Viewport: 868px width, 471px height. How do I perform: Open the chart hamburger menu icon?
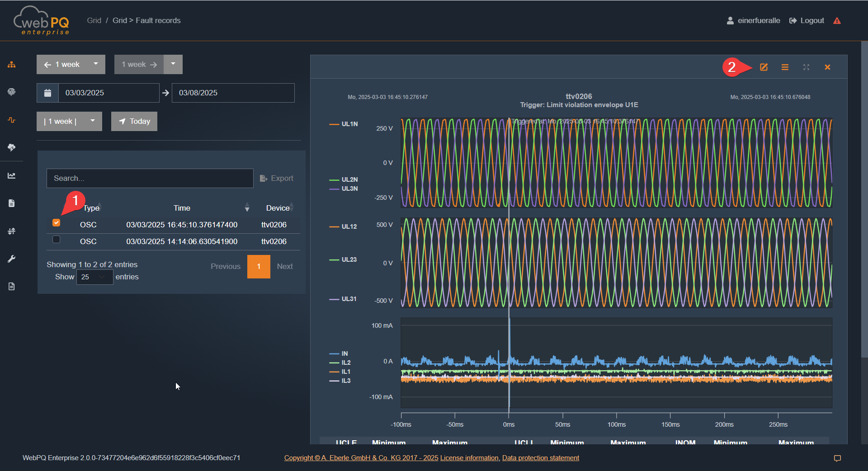[x=785, y=67]
